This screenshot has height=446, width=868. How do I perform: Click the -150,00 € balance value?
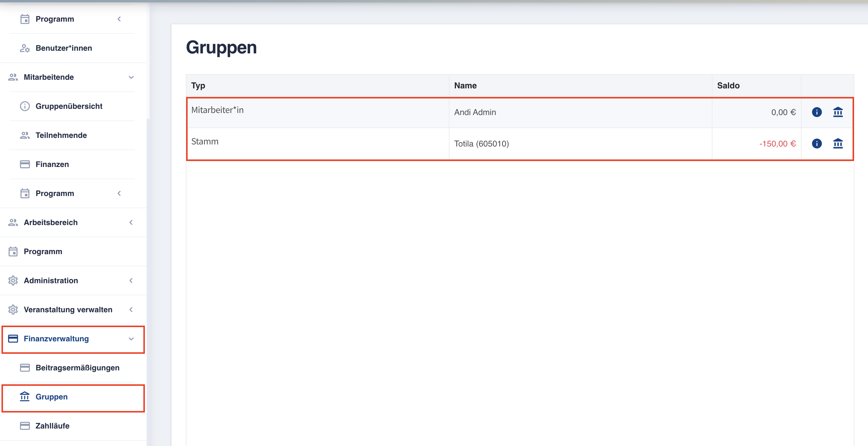point(777,144)
